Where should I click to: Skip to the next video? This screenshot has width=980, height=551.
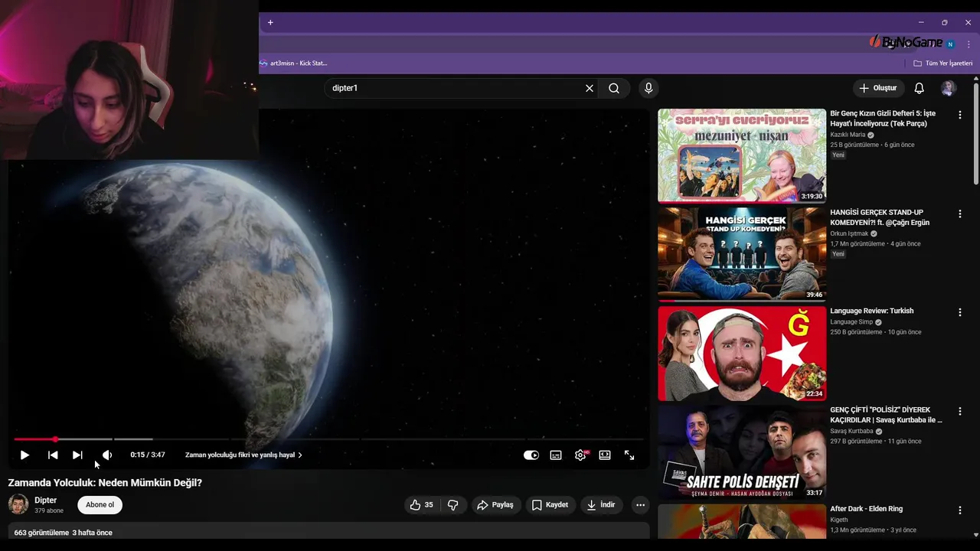click(x=77, y=455)
